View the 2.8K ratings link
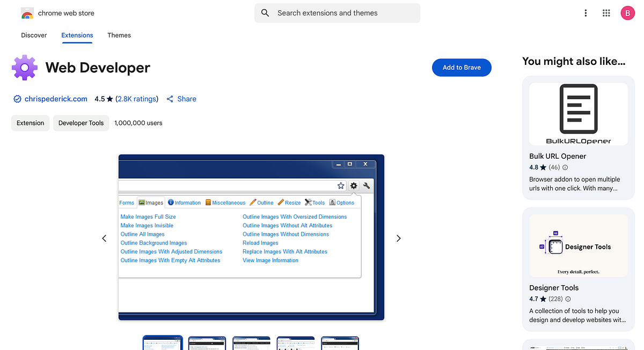 tap(137, 99)
